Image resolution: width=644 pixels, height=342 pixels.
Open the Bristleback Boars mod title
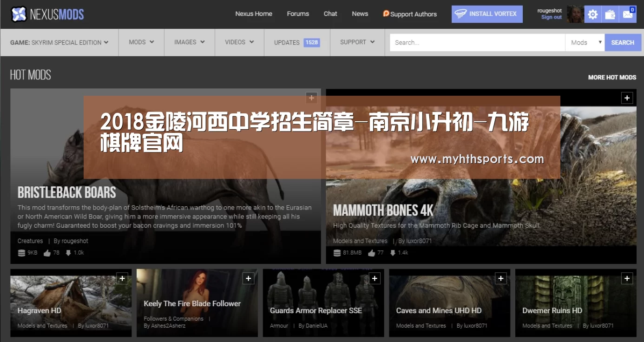[67, 192]
